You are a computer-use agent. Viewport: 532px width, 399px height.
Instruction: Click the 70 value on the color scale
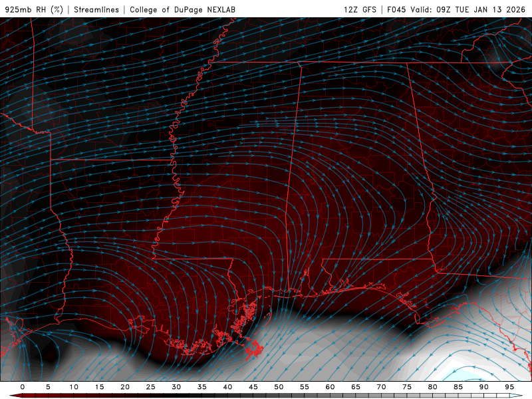[x=381, y=387]
